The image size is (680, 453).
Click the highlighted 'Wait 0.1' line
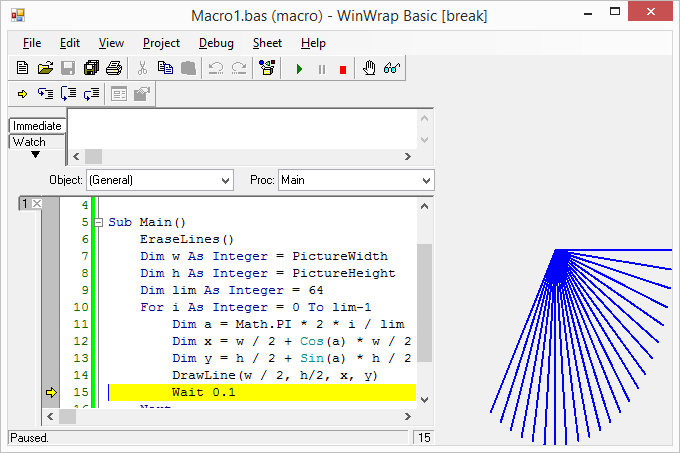(x=262, y=392)
